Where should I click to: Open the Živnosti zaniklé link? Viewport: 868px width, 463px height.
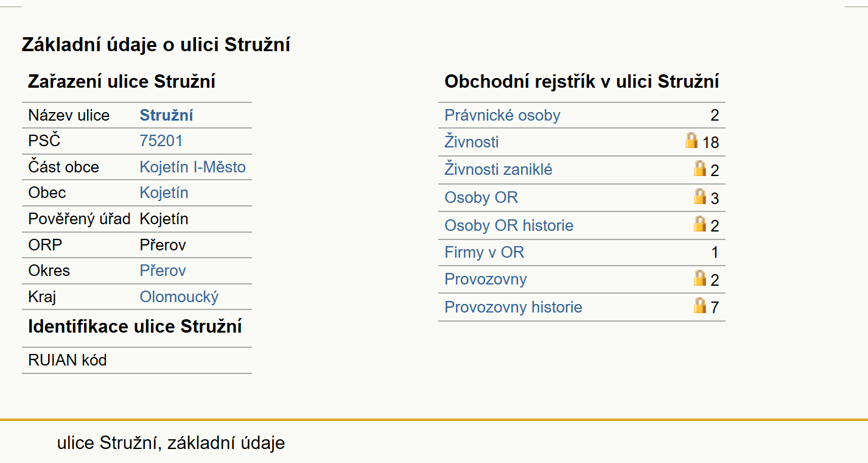[498, 169]
